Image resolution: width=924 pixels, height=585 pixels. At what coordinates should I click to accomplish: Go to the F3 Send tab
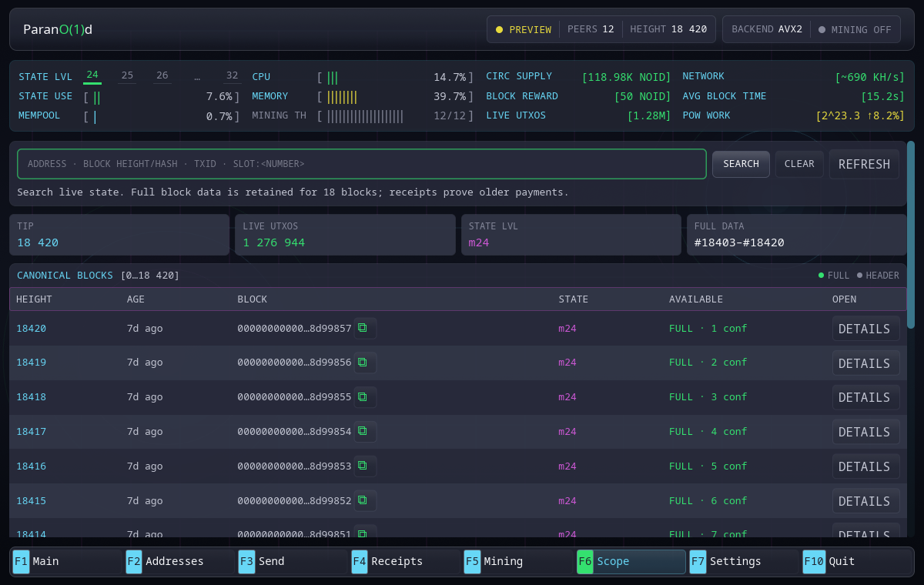(x=292, y=561)
